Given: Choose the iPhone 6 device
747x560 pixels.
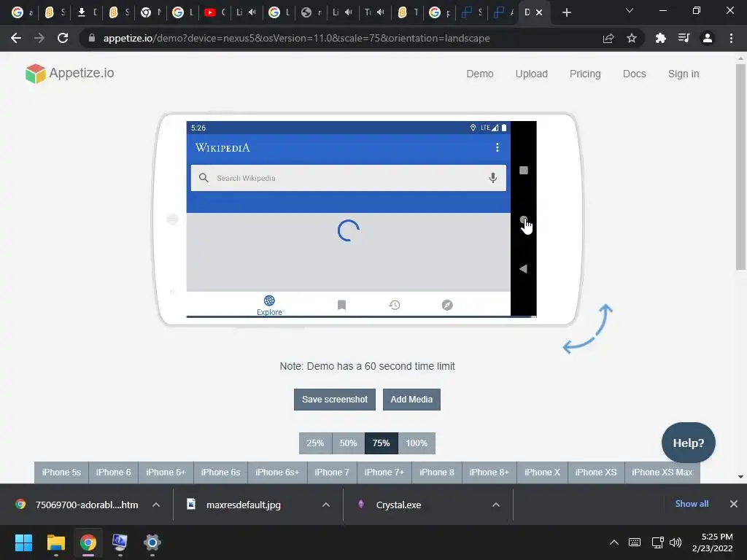Looking at the screenshot, I should 113,472.
